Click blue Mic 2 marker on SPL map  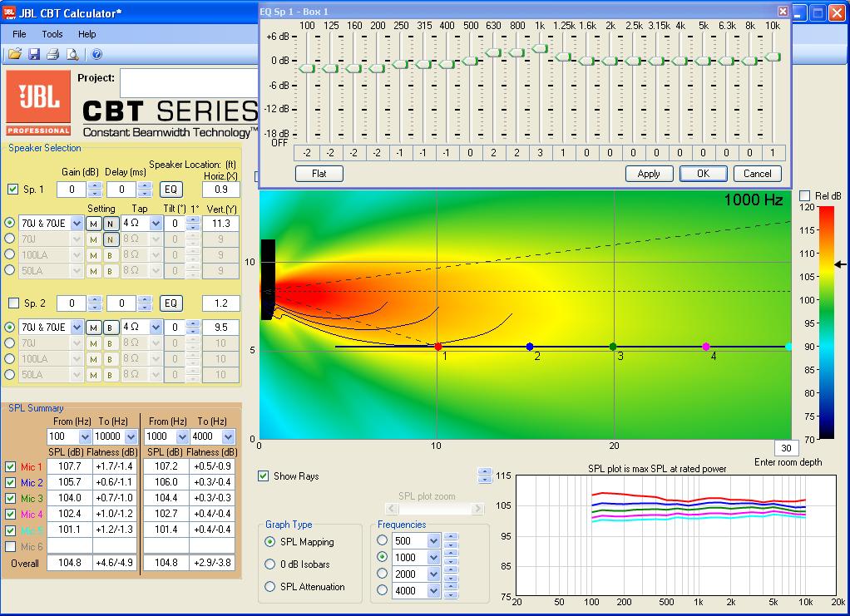[530, 347]
